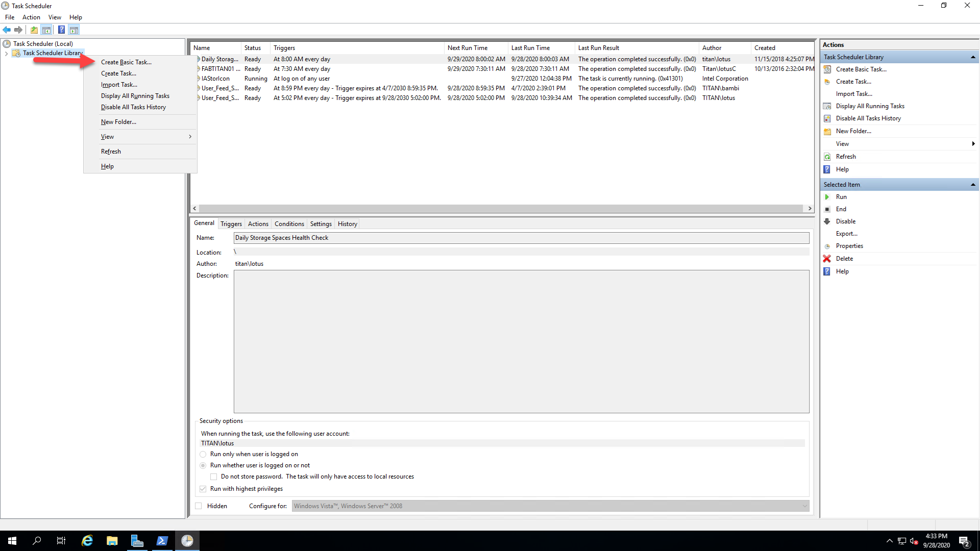Toggle Run whether user is logged on or not
This screenshot has width=980, height=551.
[203, 465]
